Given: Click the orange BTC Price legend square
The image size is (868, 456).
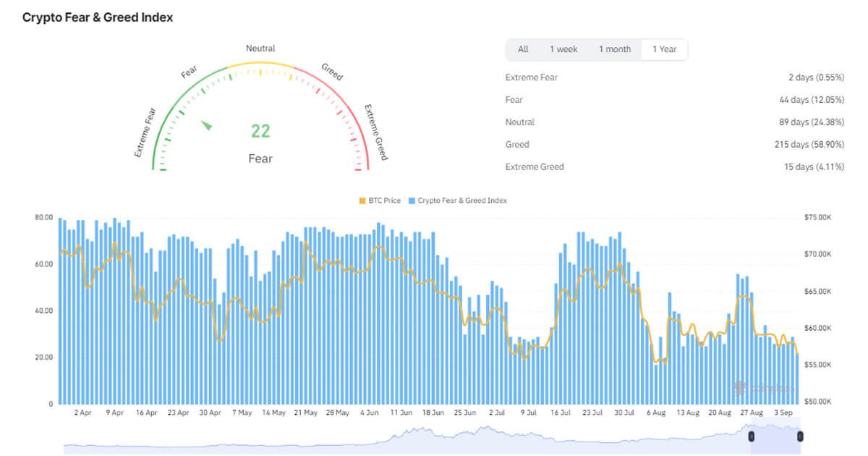Looking at the screenshot, I should click(x=362, y=200).
